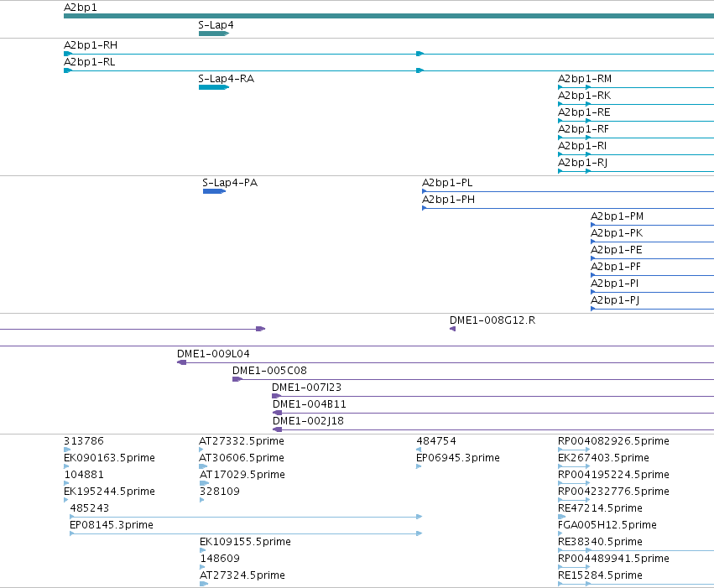The image size is (714, 588).
Task: Click the light-blue glyph under RE47214.5prime
Action: pyautogui.click(x=562, y=517)
